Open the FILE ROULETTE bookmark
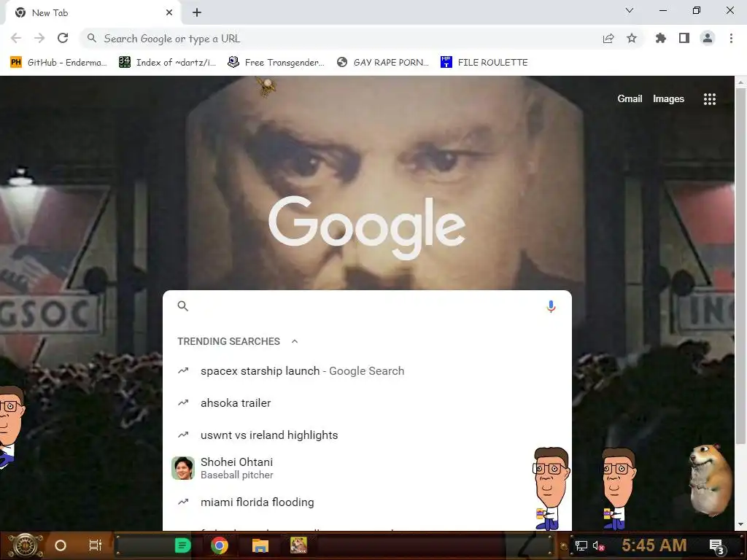The height and width of the screenshot is (560, 747). 484,63
